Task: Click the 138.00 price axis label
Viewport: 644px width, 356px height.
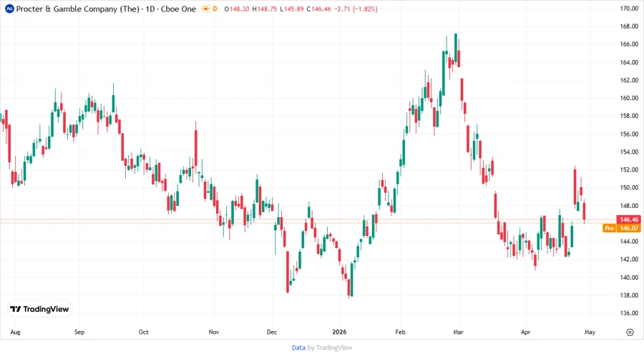Action: [629, 295]
